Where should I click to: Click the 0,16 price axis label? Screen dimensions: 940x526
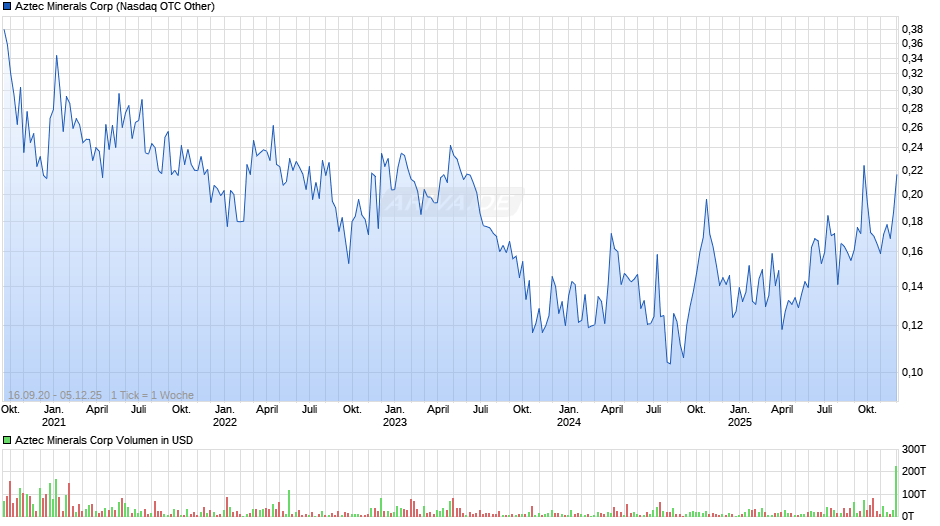(912, 251)
